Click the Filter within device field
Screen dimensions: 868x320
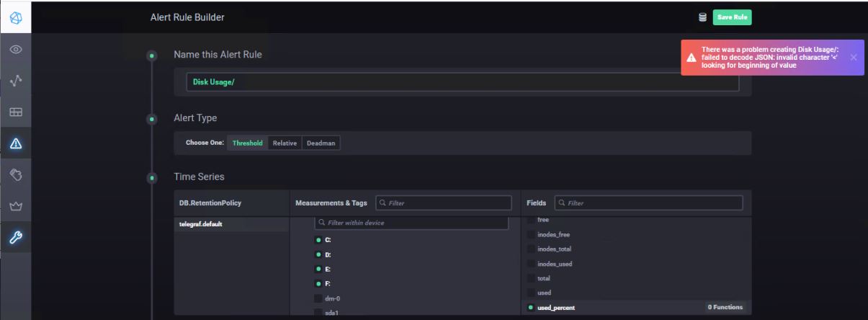tap(411, 223)
